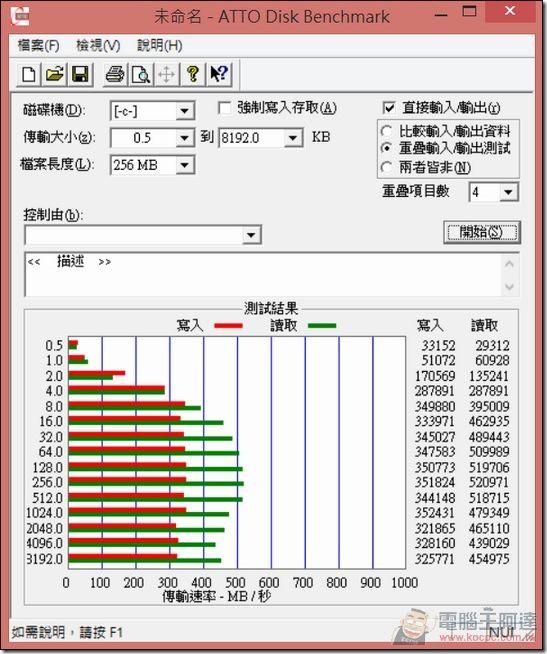The height and width of the screenshot is (654, 547).
Task: Open the 檢視(V) menu
Action: pyautogui.click(x=98, y=45)
